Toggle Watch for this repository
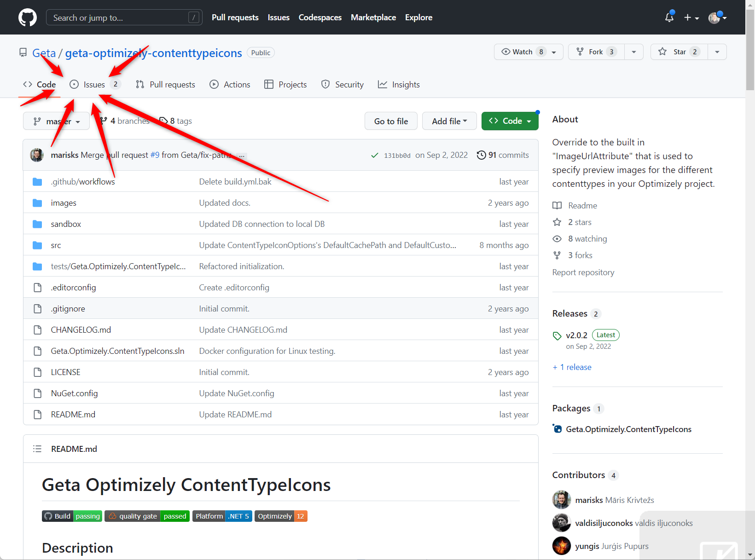The height and width of the screenshot is (560, 755). coord(523,52)
